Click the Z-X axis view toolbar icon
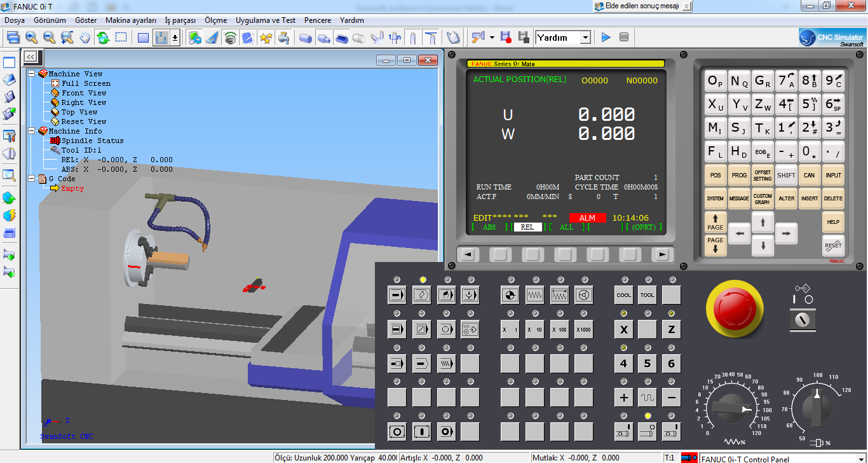This screenshot has height=463, width=868. [x=161, y=38]
